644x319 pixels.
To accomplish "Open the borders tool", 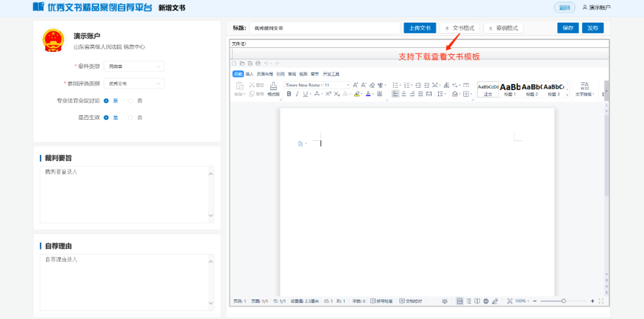I will (x=466, y=94).
